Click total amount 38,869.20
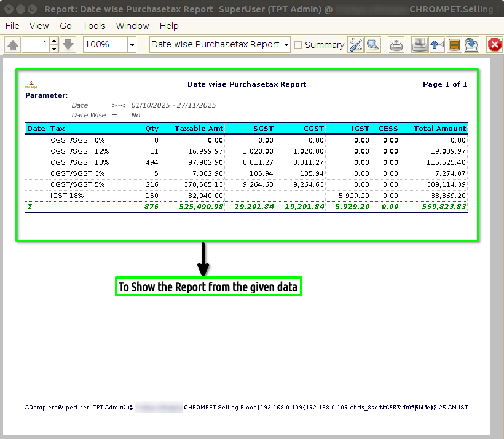The width and height of the screenshot is (504, 439). (448, 196)
